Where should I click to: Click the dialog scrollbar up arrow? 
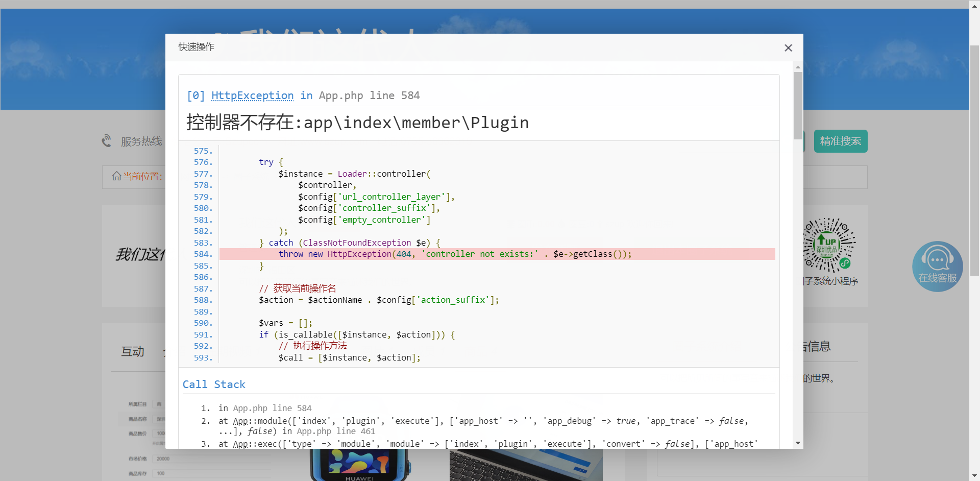click(797, 67)
